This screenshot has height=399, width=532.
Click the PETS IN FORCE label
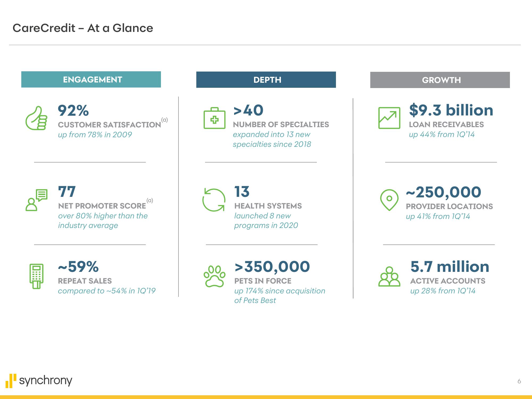(x=263, y=281)
